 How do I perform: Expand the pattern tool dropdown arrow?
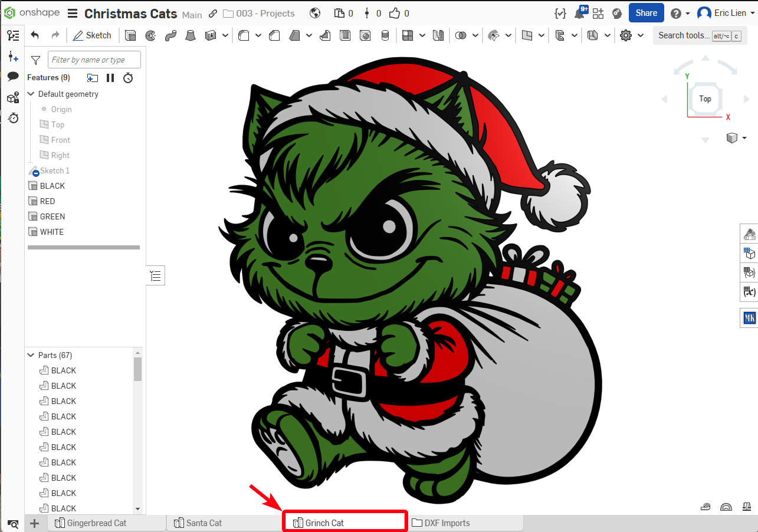coord(422,35)
